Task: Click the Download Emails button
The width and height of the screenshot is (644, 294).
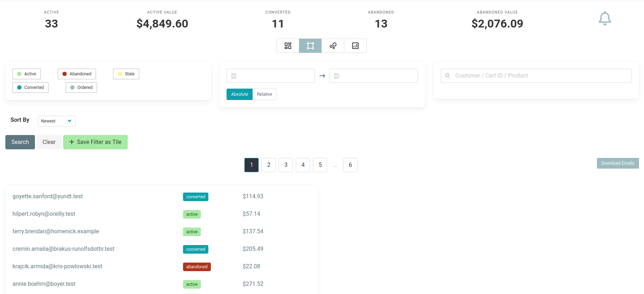Action: pyautogui.click(x=618, y=163)
